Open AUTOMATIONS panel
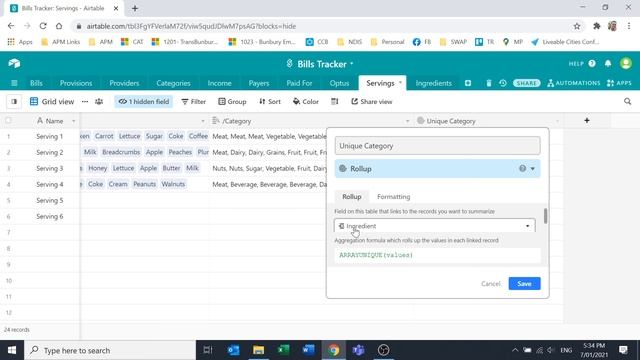Viewport: 640px width, 360px height. pyautogui.click(x=573, y=83)
